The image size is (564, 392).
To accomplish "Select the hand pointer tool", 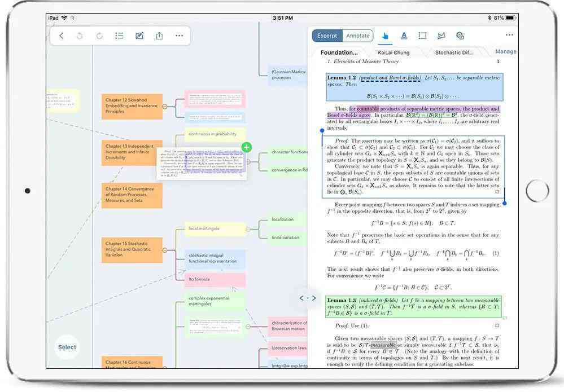I will pos(385,36).
